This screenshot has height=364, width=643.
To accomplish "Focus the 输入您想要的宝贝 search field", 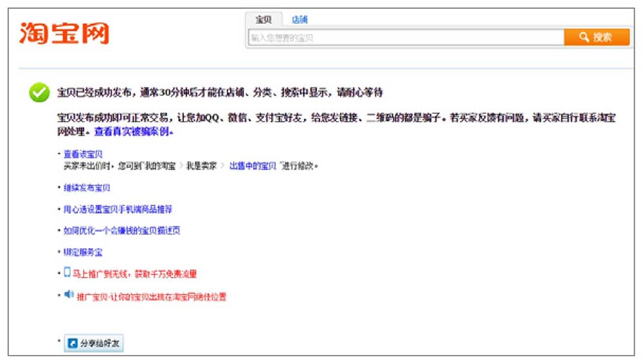I will pyautogui.click(x=405, y=38).
